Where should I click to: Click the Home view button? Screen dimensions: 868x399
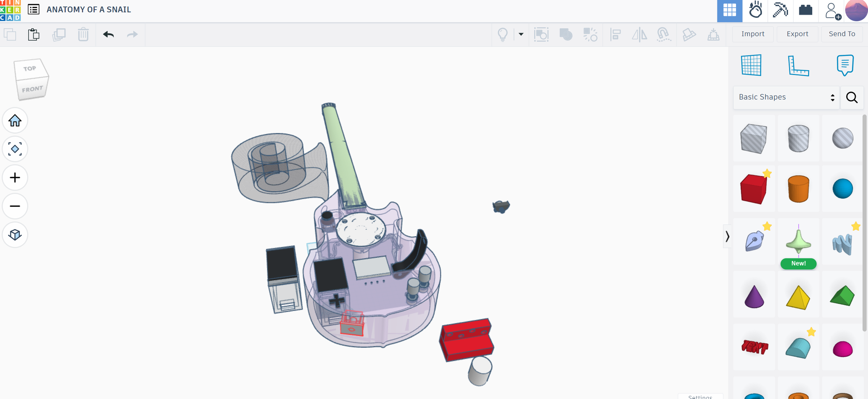pyautogui.click(x=15, y=121)
